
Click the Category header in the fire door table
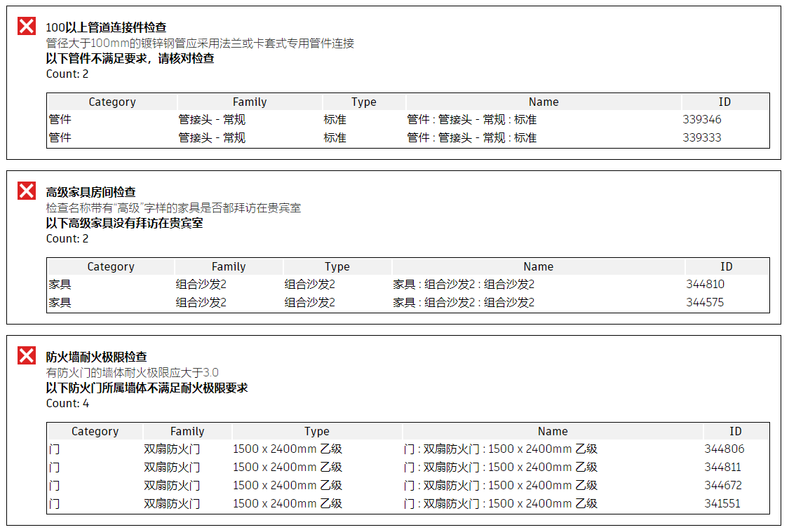coord(95,432)
